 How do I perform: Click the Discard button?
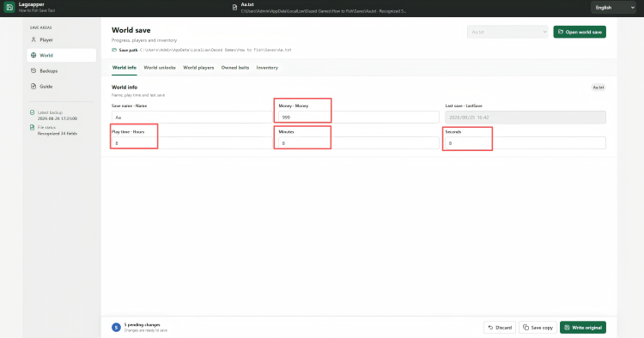click(x=500, y=328)
